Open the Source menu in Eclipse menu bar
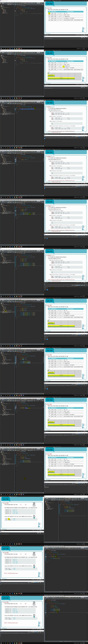This screenshot has width=88, height=644. coord(4,2)
